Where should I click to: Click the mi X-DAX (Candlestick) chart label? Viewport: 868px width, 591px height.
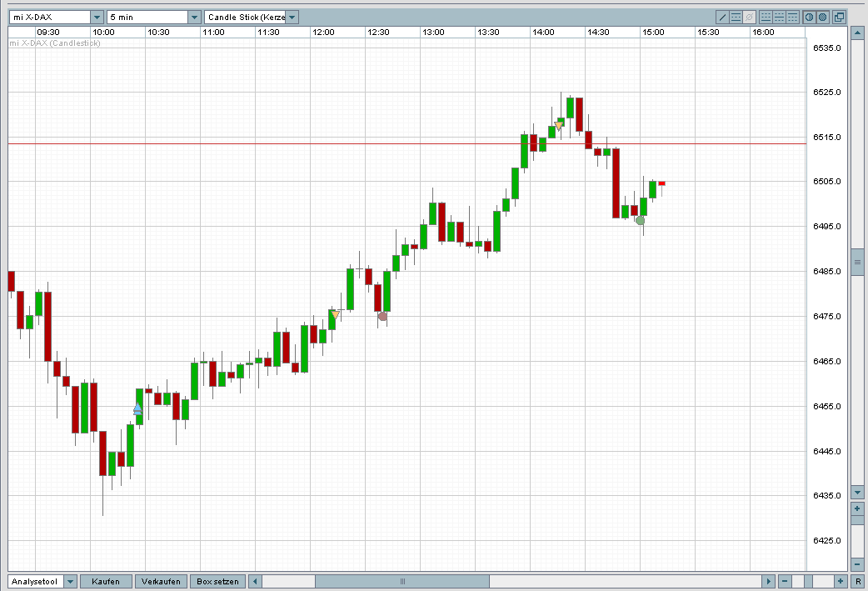(x=55, y=43)
